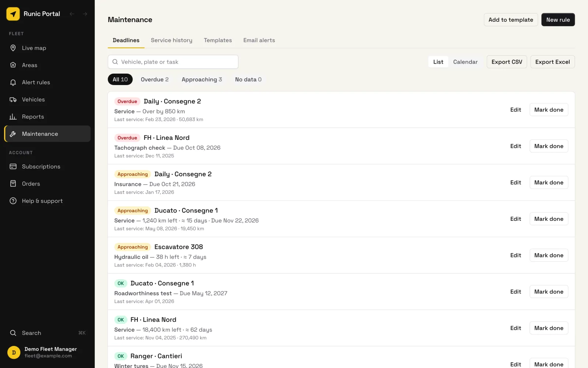Click the Orders sidebar icon

13,184
